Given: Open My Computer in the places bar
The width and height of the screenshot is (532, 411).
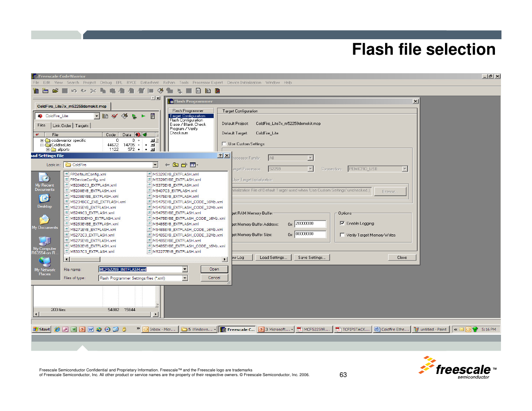Looking at the screenshot, I should pos(44,245).
